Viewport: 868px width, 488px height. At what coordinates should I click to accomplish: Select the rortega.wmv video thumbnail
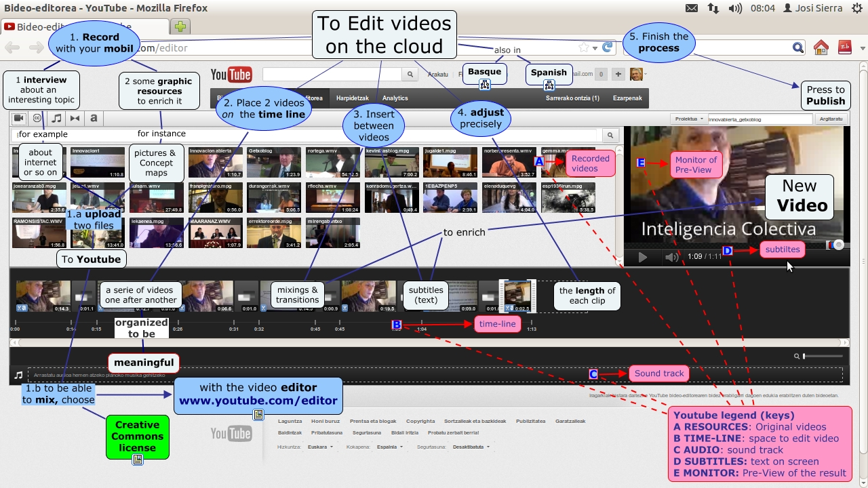coord(333,162)
